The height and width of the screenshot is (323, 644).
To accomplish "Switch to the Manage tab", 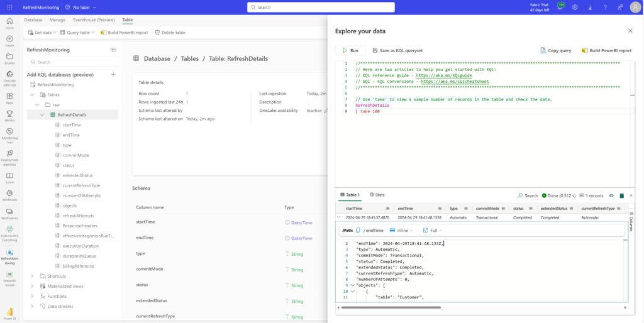I will point(57,20).
